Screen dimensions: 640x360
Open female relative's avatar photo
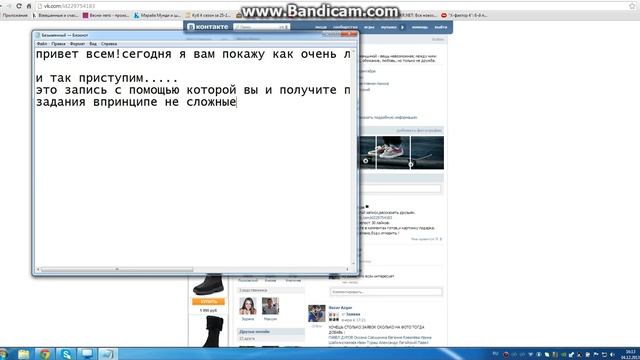pos(248,306)
